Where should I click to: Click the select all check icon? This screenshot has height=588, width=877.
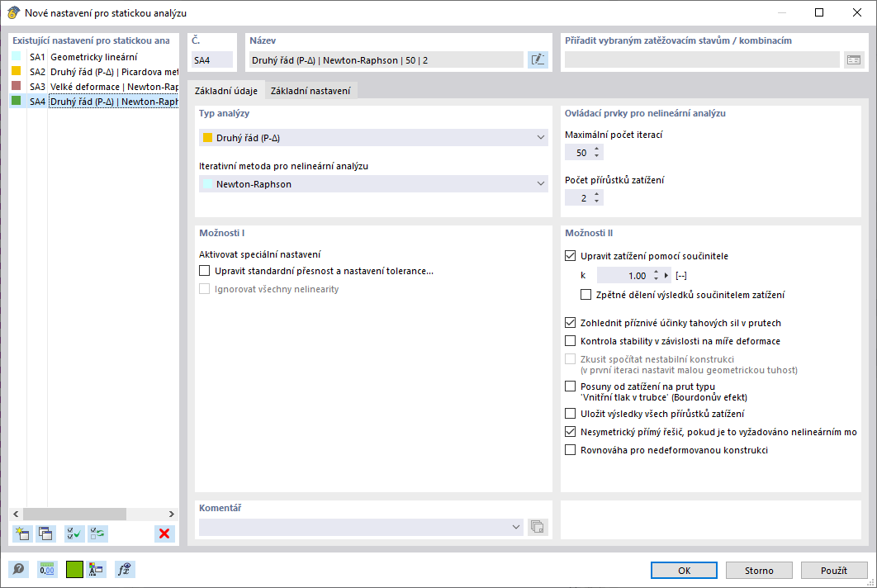tap(74, 533)
